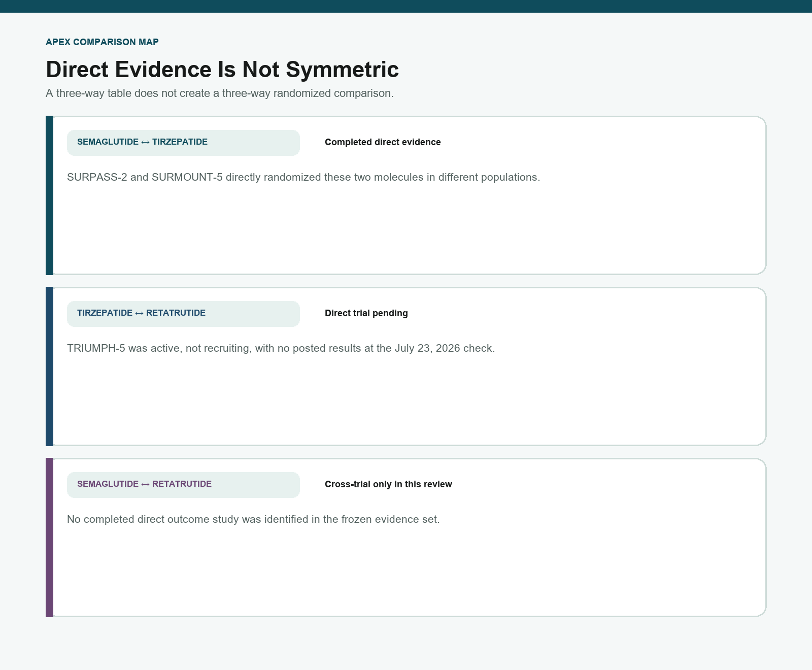Click the TRIUMPH-5 active not recruiting sentence
The height and width of the screenshot is (670, 812).
click(x=281, y=348)
